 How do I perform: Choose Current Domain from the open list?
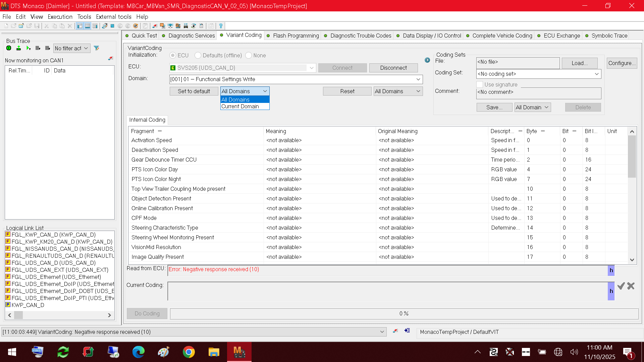tap(245, 106)
